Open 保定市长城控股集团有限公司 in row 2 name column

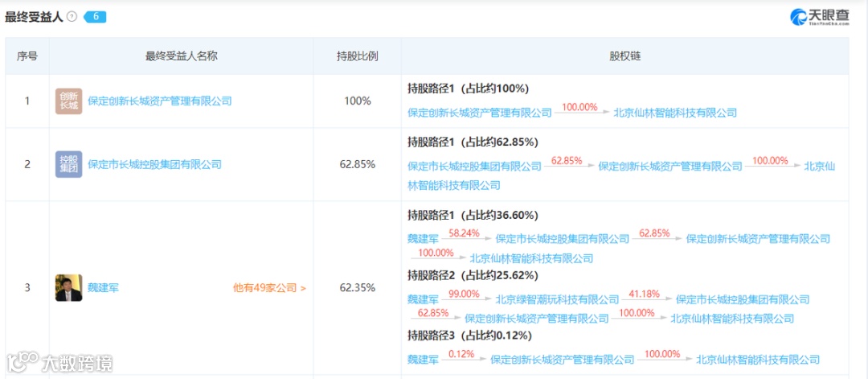[154, 164]
